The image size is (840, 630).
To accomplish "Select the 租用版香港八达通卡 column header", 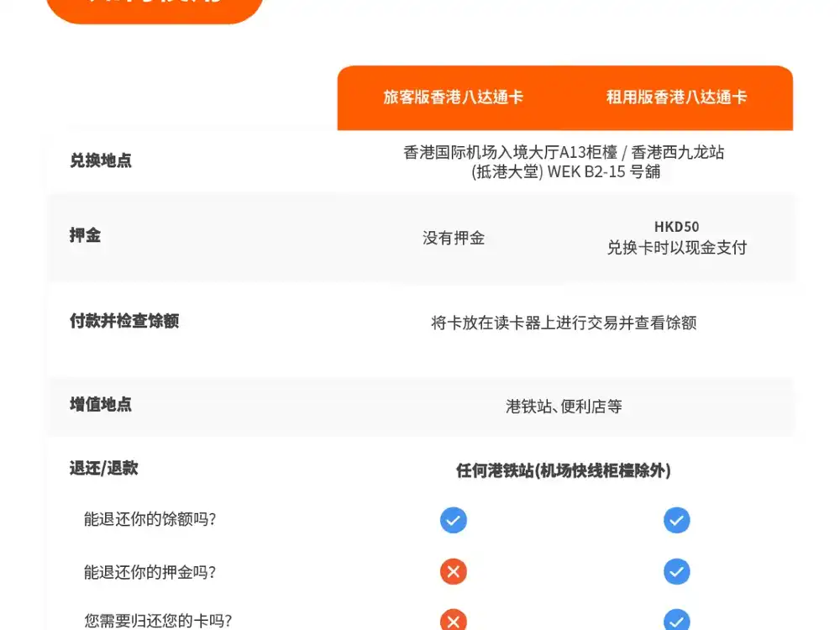I will 676,97.
